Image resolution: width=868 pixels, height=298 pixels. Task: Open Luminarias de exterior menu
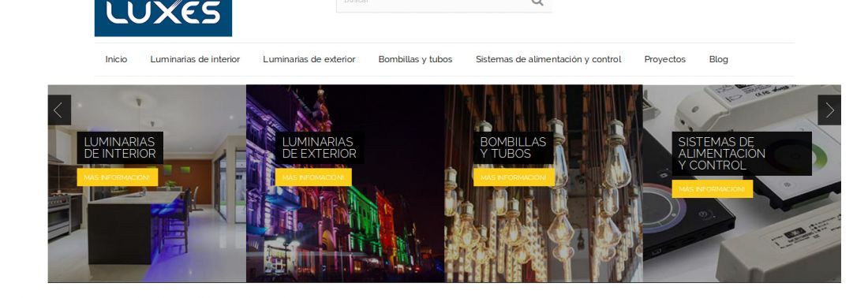309,59
